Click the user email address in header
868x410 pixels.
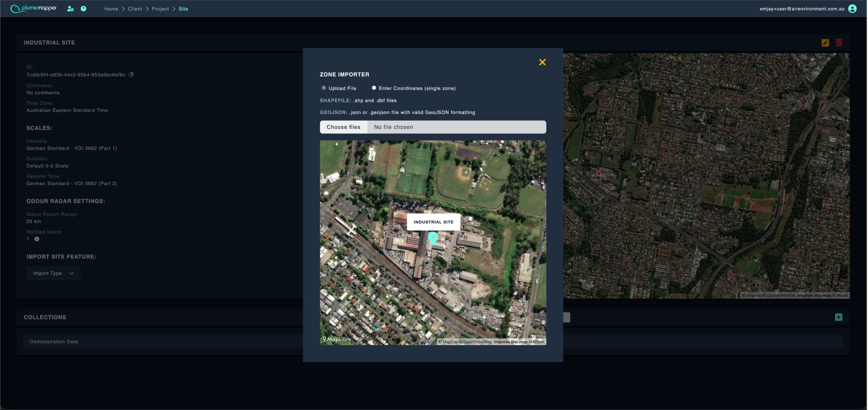(x=802, y=9)
